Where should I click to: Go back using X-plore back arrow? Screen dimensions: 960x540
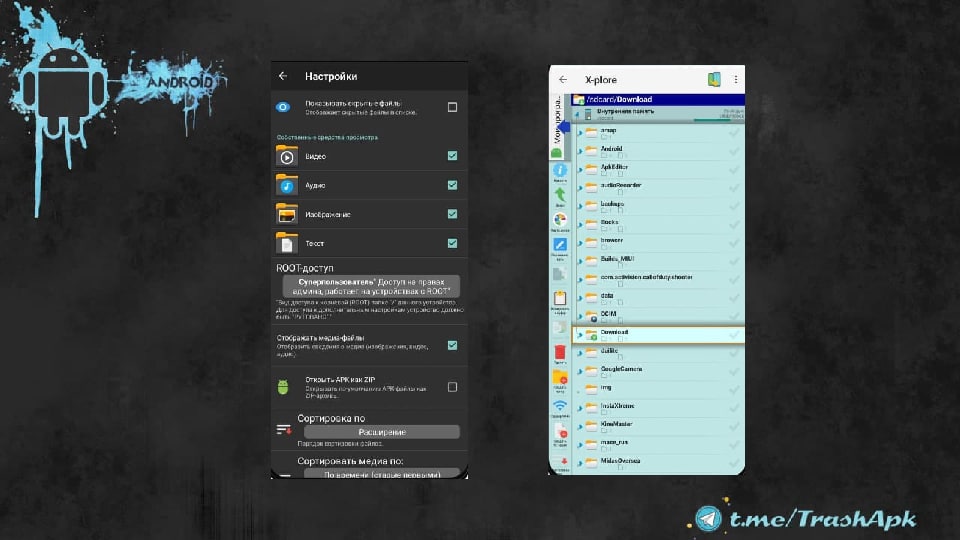point(563,80)
